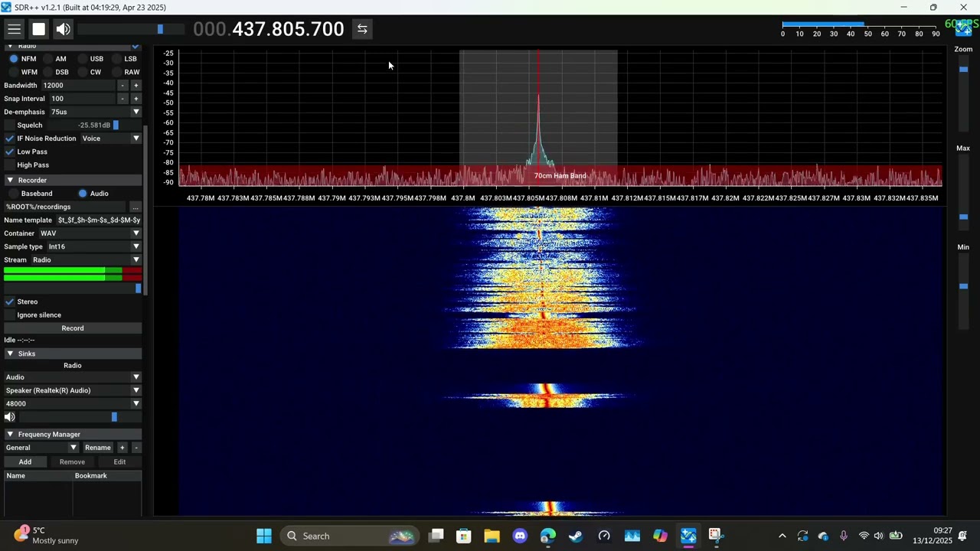The width and height of the screenshot is (980, 551).
Task: Mute the sink volume speaker icon
Action: coord(10,417)
